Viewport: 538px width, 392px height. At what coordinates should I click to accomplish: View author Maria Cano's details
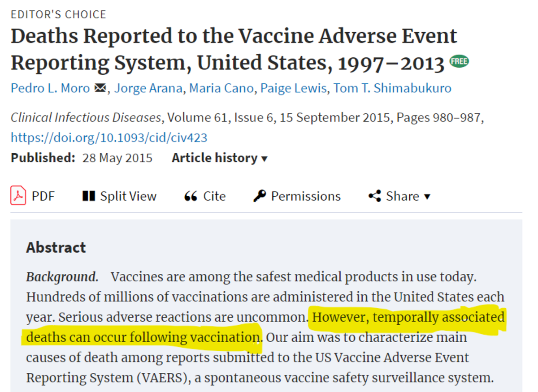pyautogui.click(x=221, y=88)
